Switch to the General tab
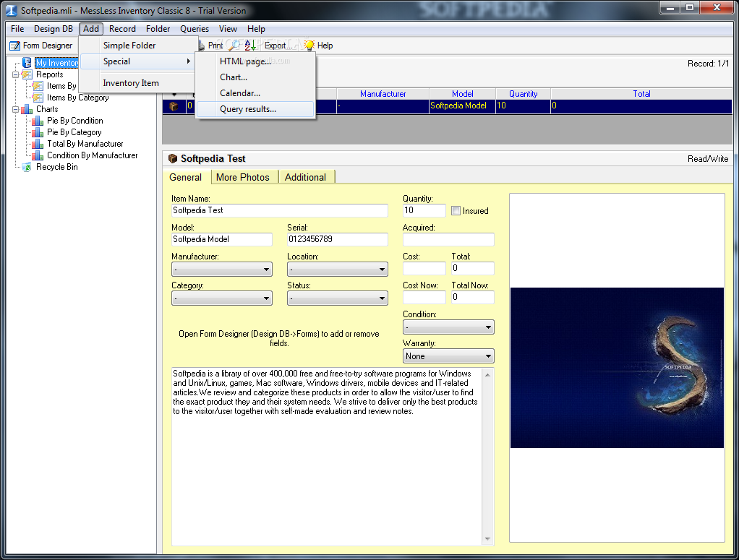Viewport: 739px width, 560px height. pos(186,177)
